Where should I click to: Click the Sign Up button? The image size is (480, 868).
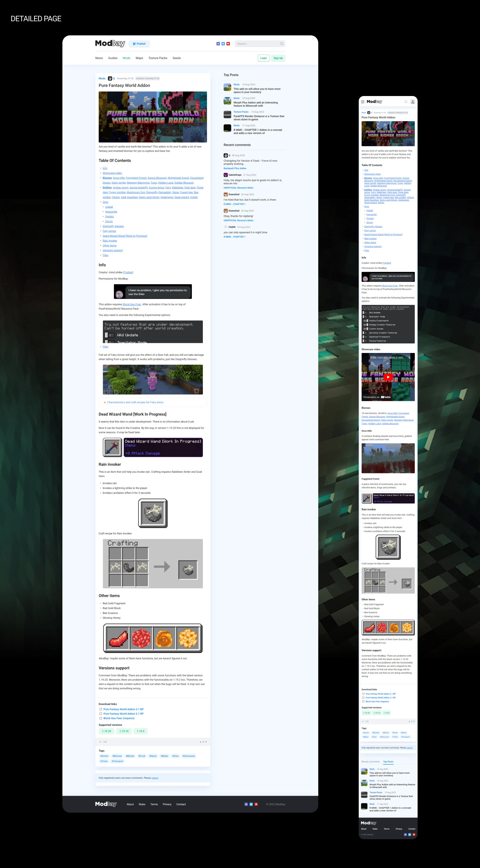278,58
